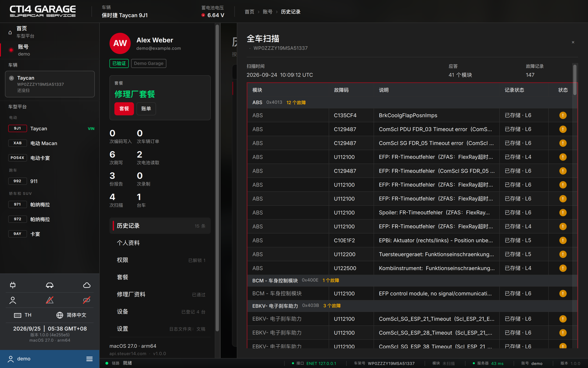Open the 简体中文 language selector
This screenshot has width=588, height=368.
(x=71, y=315)
